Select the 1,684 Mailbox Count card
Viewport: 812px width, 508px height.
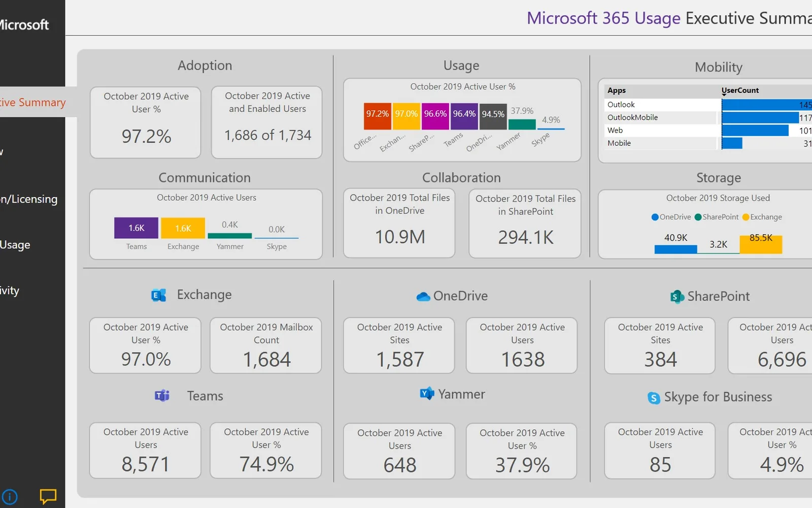click(266, 345)
